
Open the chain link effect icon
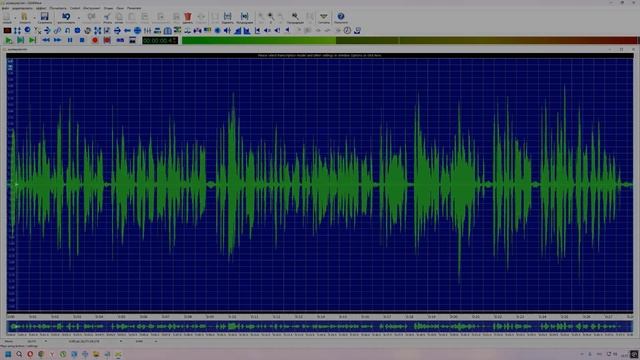tap(58, 30)
